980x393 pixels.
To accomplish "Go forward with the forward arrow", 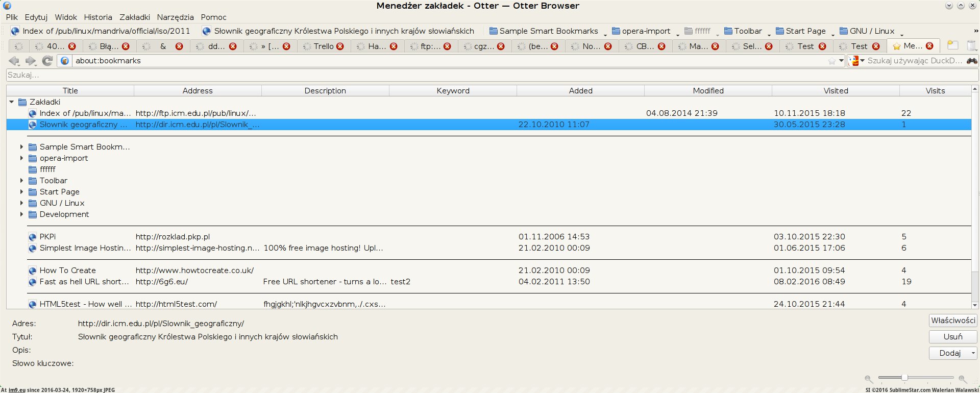I will (x=31, y=61).
